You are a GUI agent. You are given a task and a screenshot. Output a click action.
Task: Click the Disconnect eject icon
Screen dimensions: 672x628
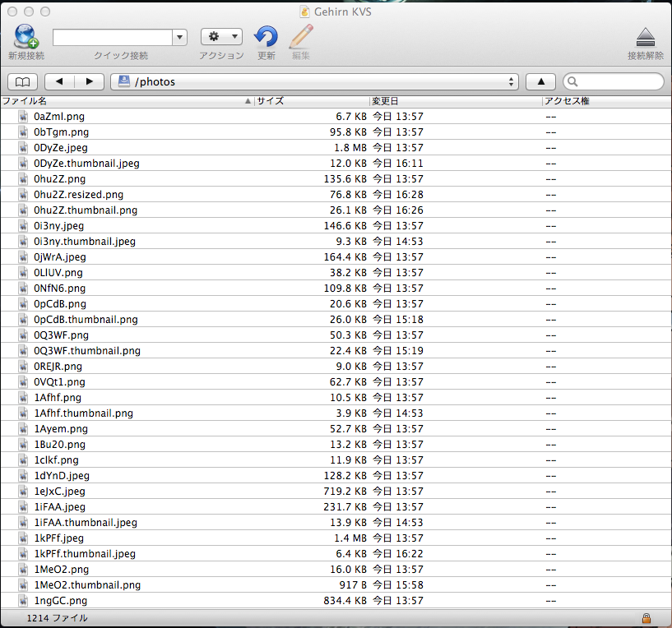(x=645, y=37)
